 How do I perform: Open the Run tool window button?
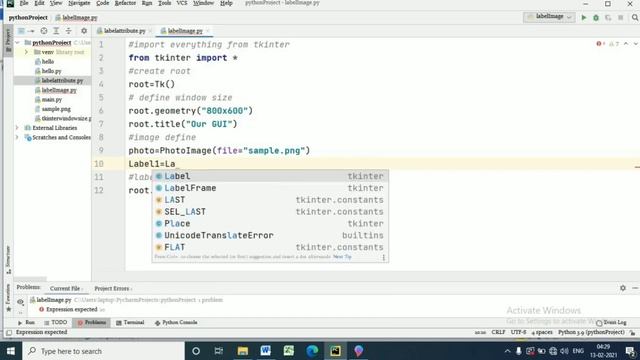(x=26, y=322)
